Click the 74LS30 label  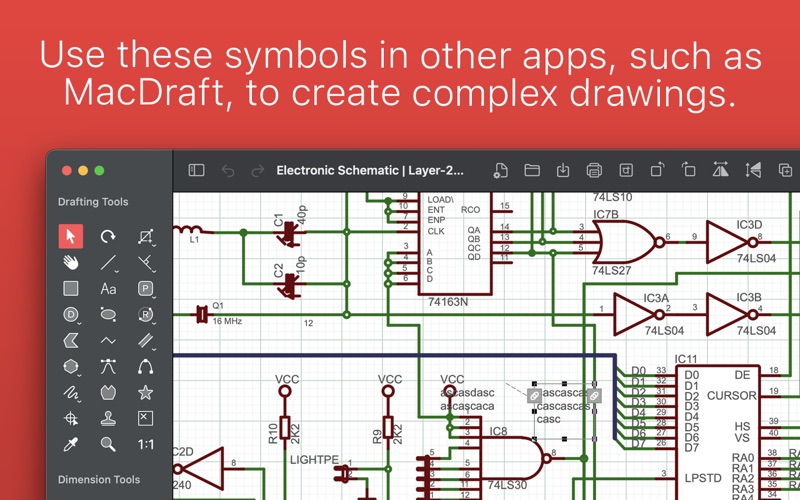507,485
